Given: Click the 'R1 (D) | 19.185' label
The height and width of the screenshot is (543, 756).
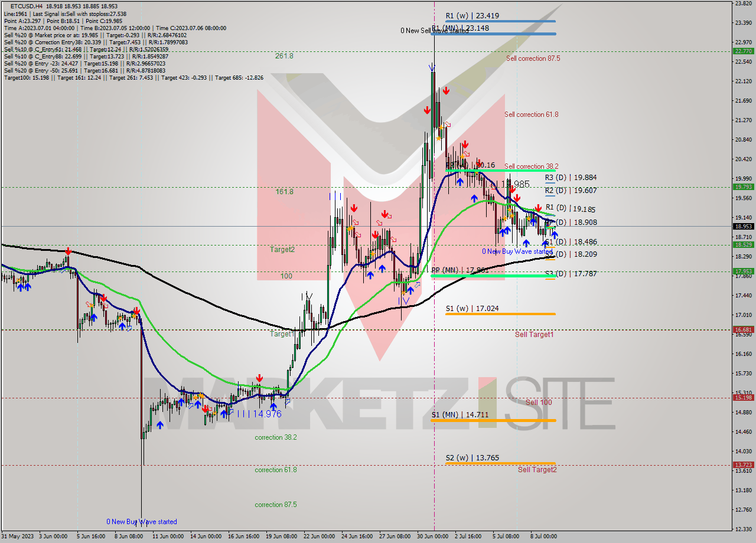Looking at the screenshot, I should [571, 208].
